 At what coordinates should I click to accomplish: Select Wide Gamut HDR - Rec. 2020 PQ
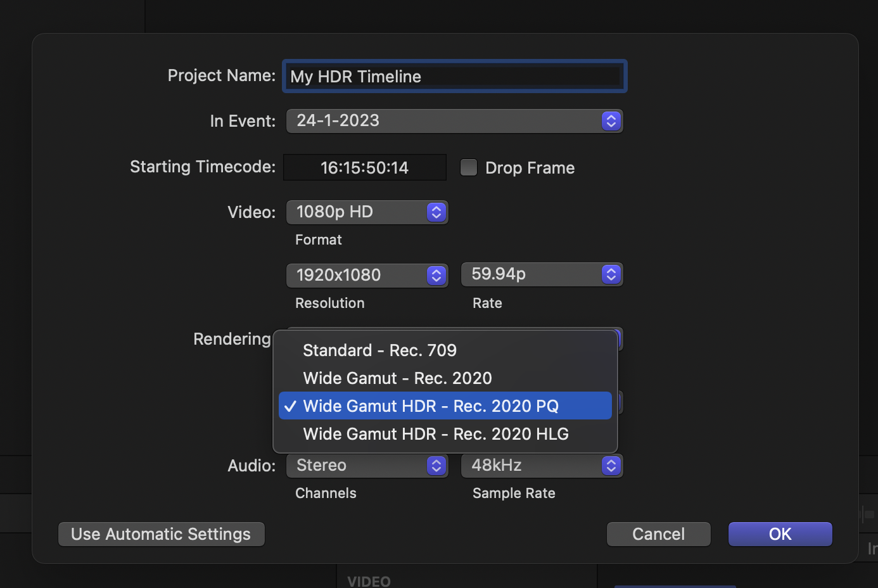(431, 406)
